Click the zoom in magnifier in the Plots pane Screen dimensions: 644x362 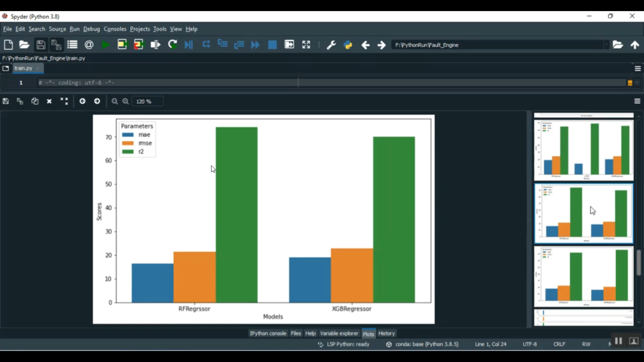126,101
